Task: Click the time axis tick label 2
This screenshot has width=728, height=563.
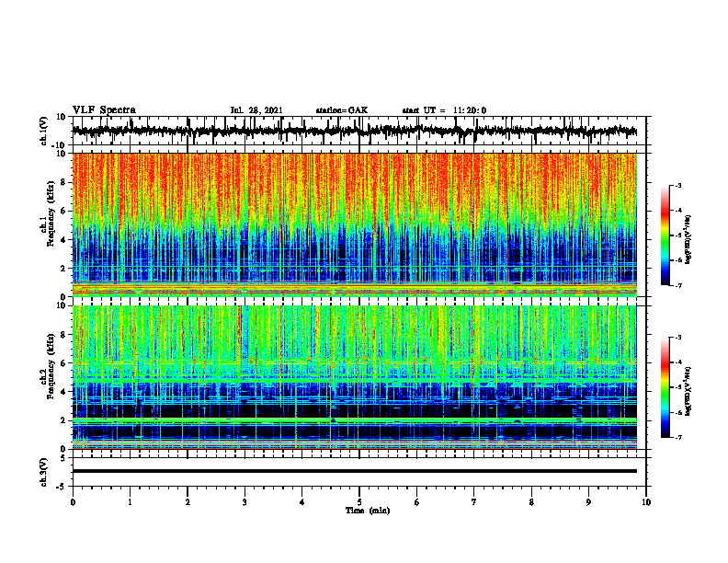Action: (x=188, y=502)
